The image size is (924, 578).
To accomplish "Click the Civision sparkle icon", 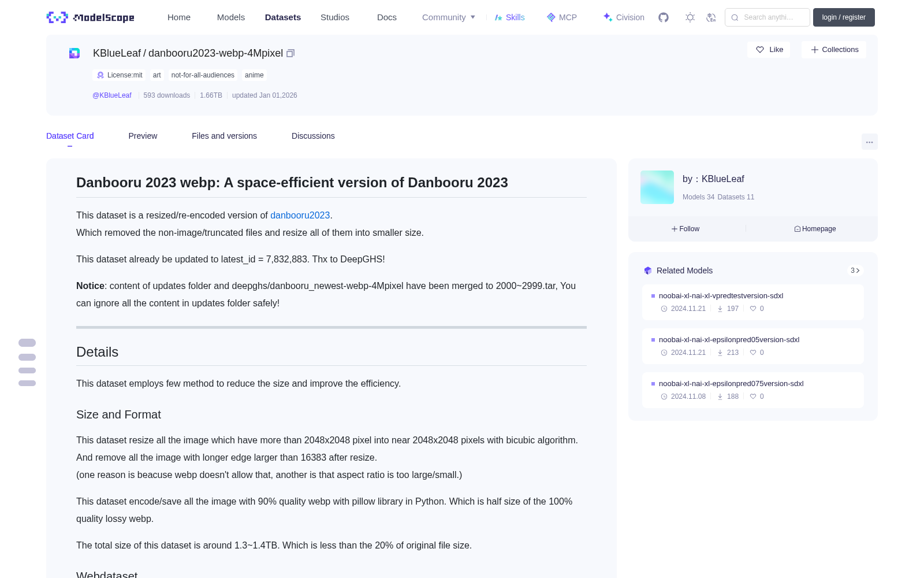I will pos(608,17).
